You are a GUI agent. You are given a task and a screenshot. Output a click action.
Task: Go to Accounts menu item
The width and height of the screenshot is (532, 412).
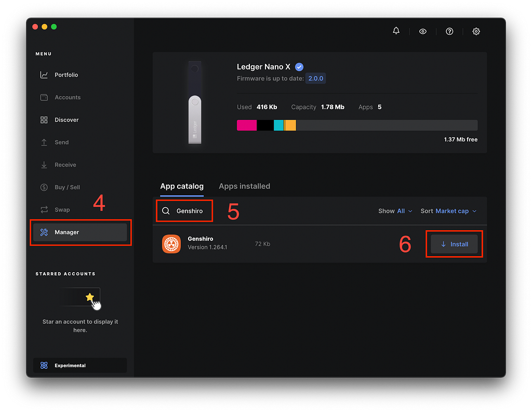79,97
